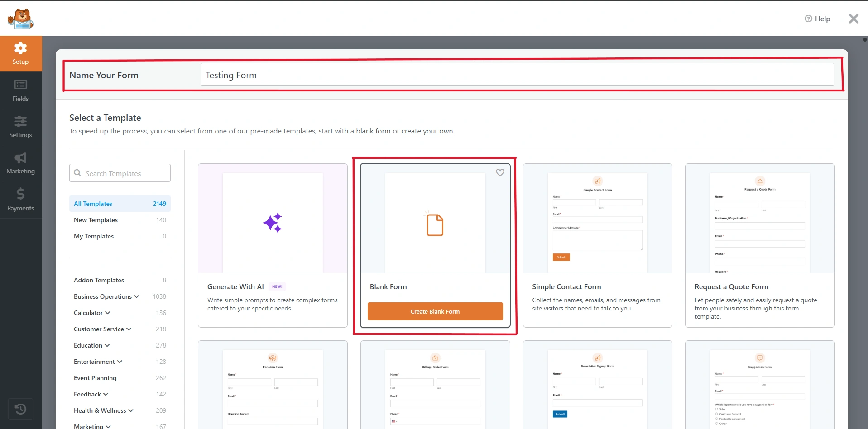
Task: Follow the create your own link
Action: (427, 131)
